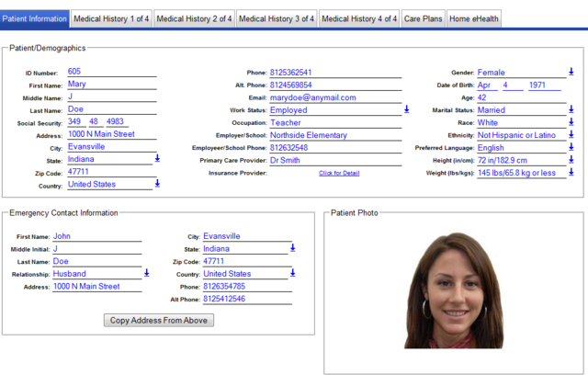Select the Marital Status value Married
The image size is (588, 375).
(x=492, y=110)
